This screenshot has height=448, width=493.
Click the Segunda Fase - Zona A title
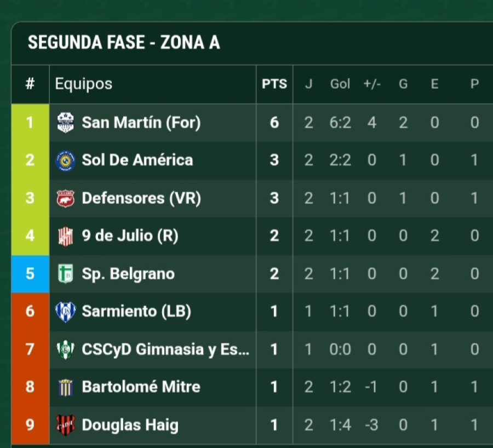click(x=124, y=42)
